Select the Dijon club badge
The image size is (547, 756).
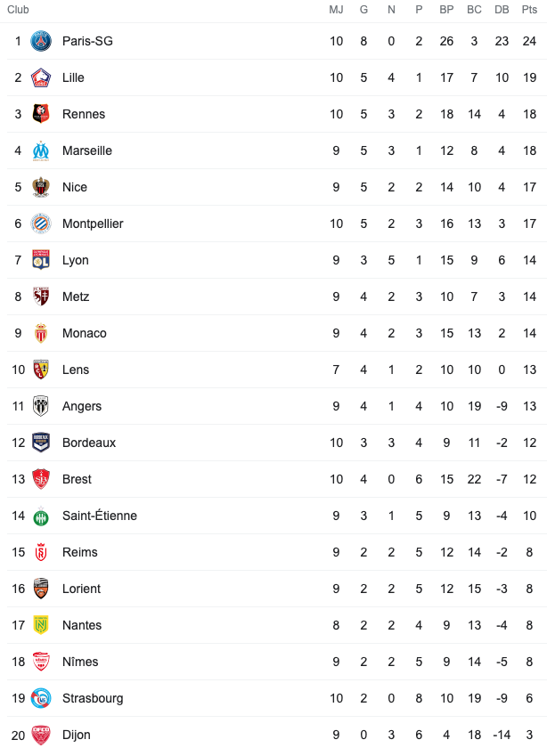click(x=41, y=735)
